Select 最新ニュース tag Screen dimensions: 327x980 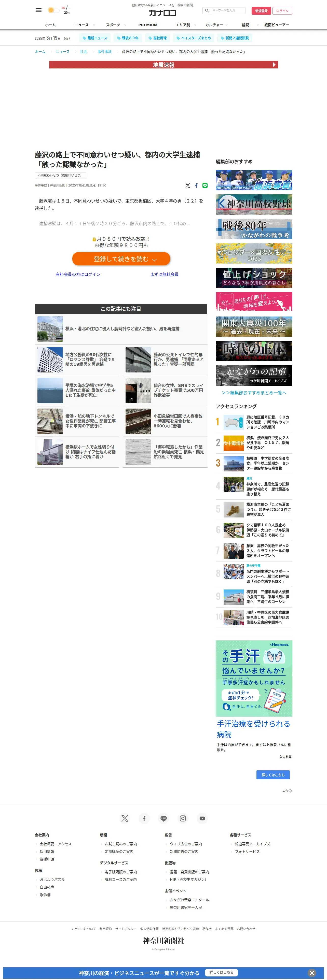click(95, 38)
